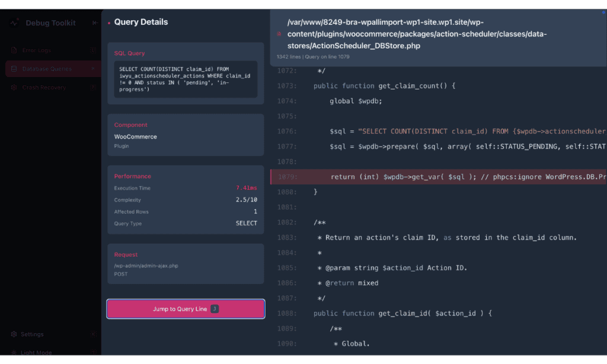The width and height of the screenshot is (607, 364).
Task: Open the Settings menu item
Action: click(x=53, y=334)
